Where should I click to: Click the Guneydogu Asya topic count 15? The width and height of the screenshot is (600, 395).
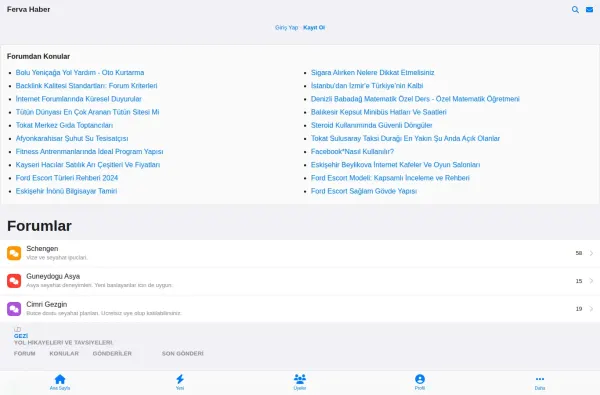coord(579,281)
